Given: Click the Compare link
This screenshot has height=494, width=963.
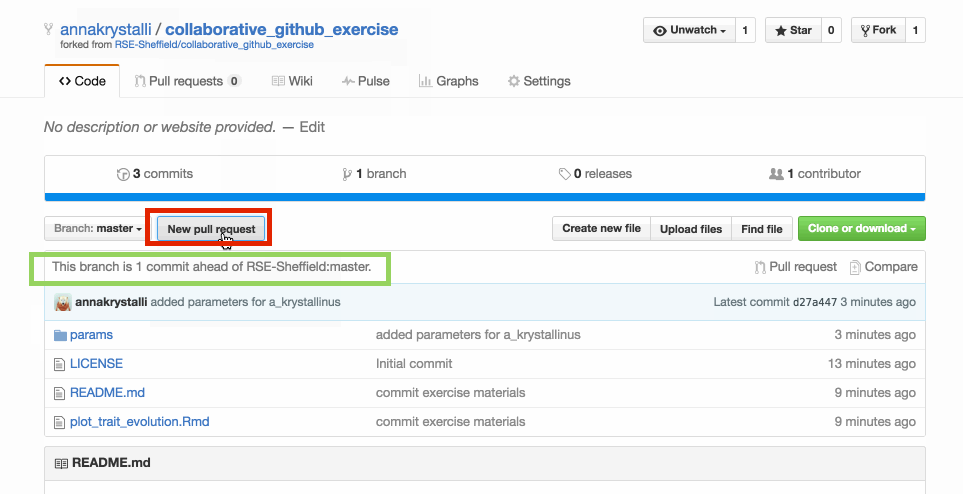Looking at the screenshot, I should point(884,267).
